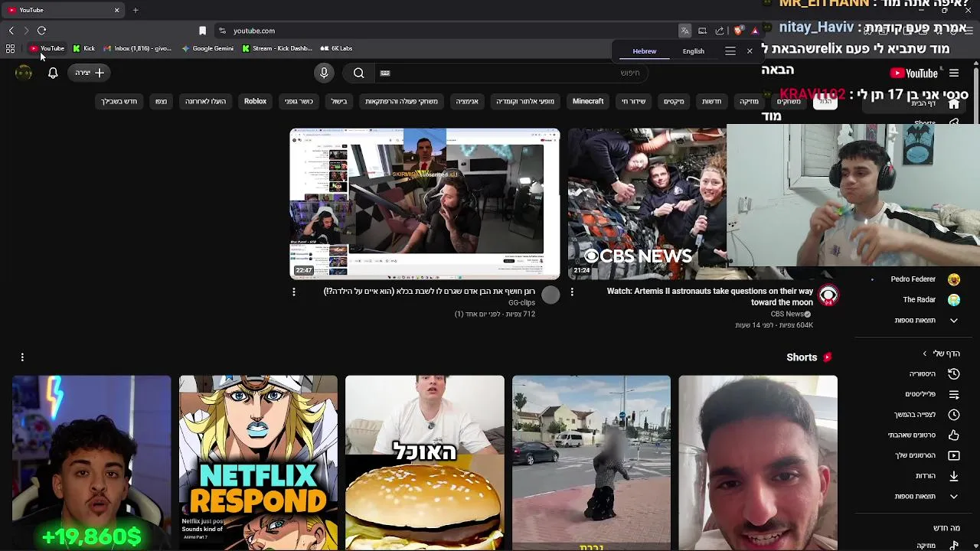Open the account avatar menu
Screen dimensions: 980x551
24,73
